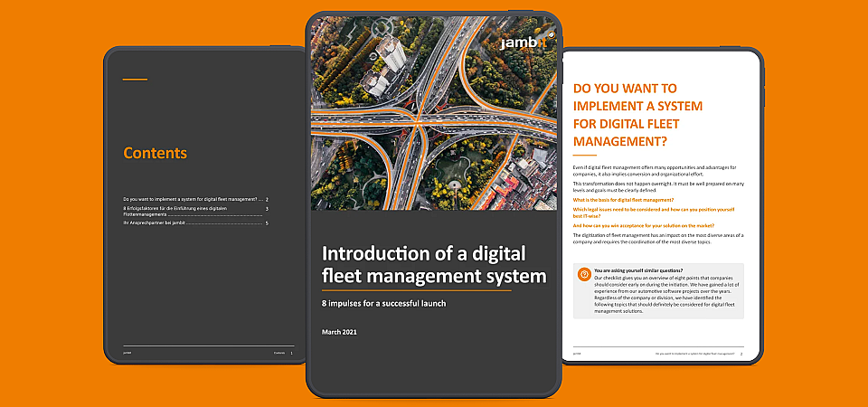Click footer page number 1 on Contents page
The height and width of the screenshot is (407, 868).
[x=291, y=353]
